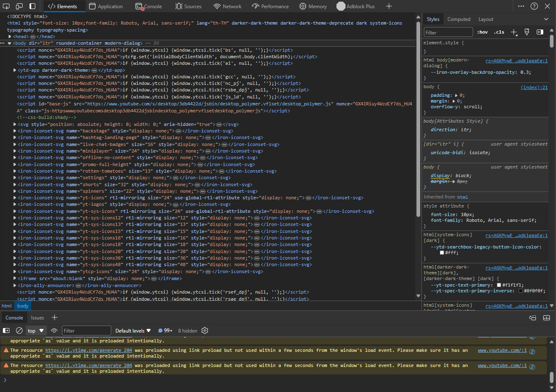
Task: Open the rendering emulations paintbrush icon
Action: (x=527, y=32)
